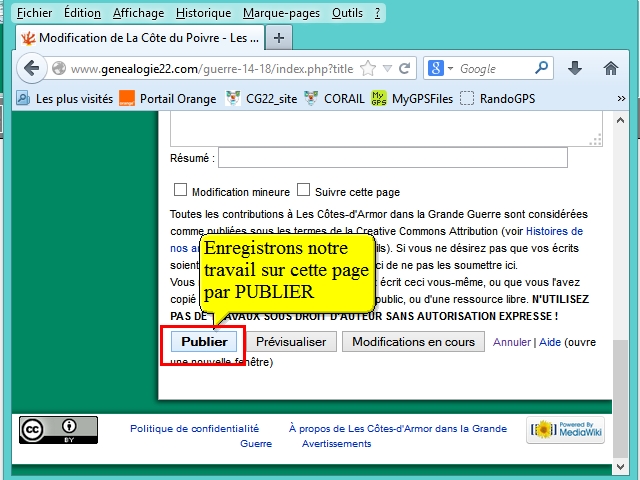Open Les plus visités bookmark
Viewport: 640px width, 480px height.
point(64,99)
